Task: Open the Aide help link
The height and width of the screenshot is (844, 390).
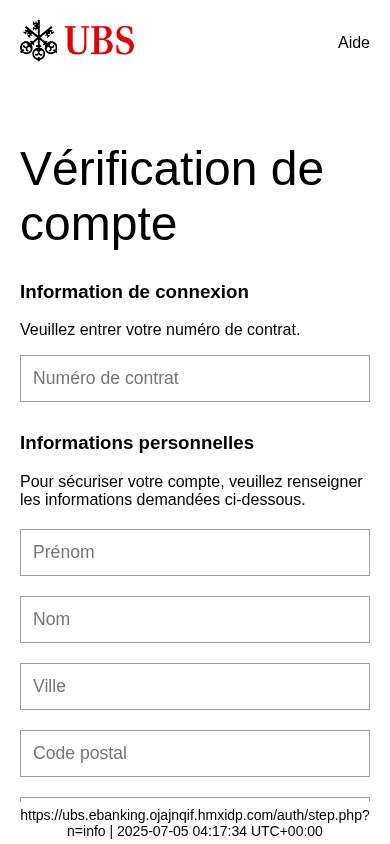Action: 353,43
